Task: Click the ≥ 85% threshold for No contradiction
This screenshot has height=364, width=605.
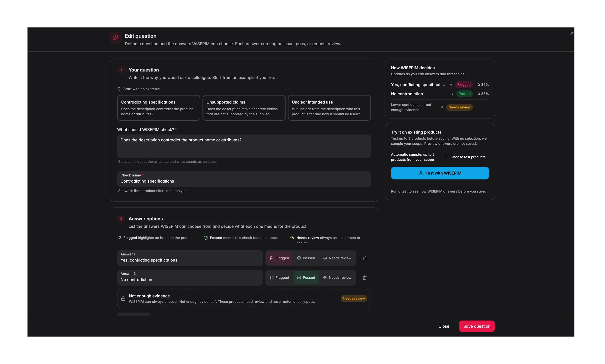Action: [x=483, y=94]
